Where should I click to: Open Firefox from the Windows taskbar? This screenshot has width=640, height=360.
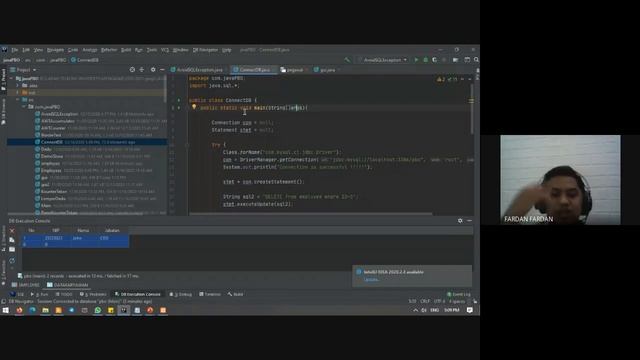pos(19,310)
